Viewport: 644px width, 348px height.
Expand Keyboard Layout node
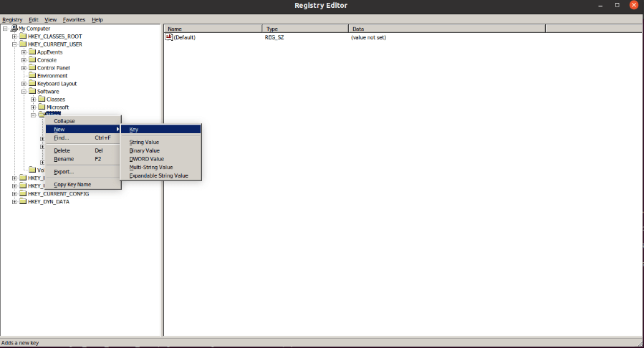pos(24,84)
